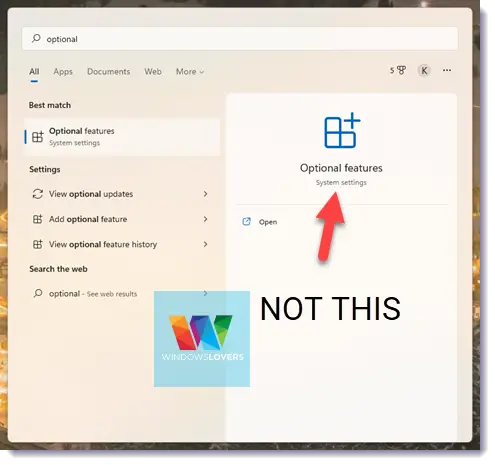Expand View optional feature history chevron

pyautogui.click(x=205, y=244)
